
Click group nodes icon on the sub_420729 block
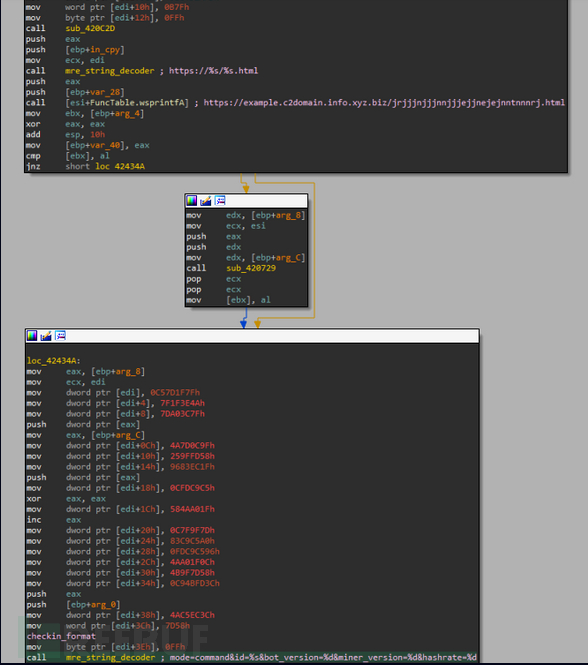[x=220, y=201]
